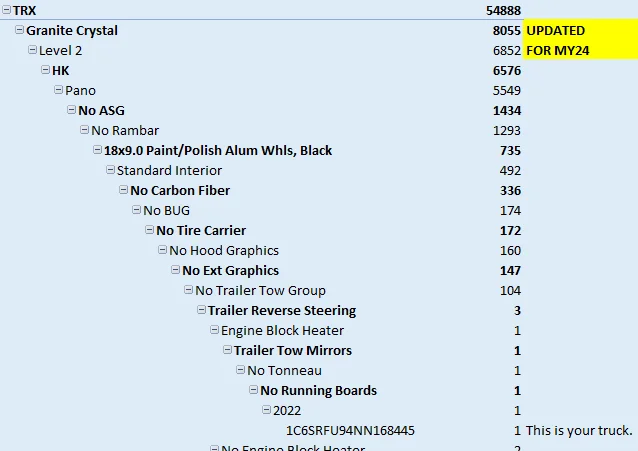The width and height of the screenshot is (638, 451).
Task: Select the TRX total value 54888
Action: [503, 10]
